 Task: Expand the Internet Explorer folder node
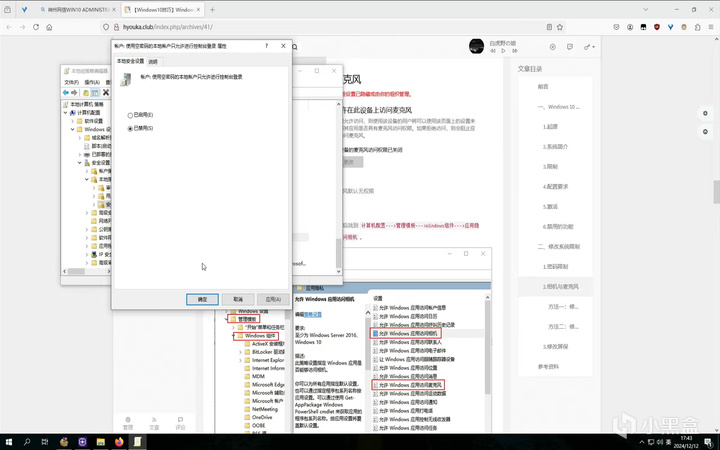(x=240, y=360)
